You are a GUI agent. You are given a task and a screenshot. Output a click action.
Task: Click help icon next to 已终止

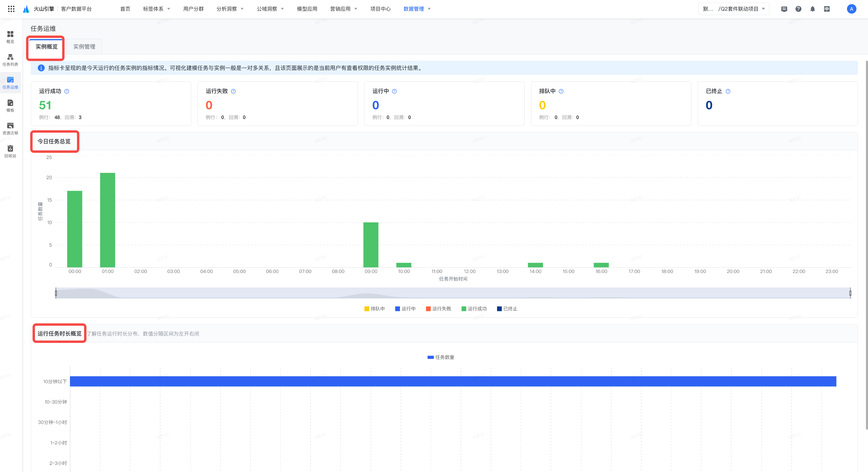[728, 91]
